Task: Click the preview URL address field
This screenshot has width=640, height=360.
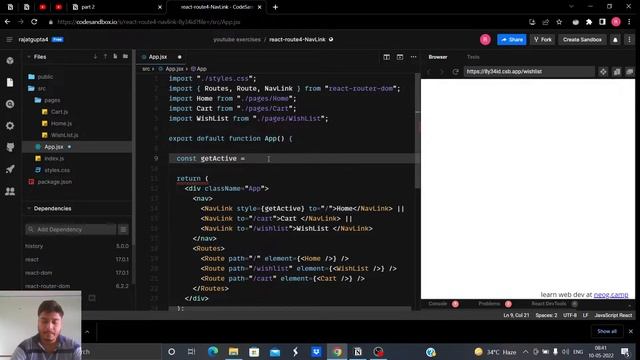Action: 529,71
